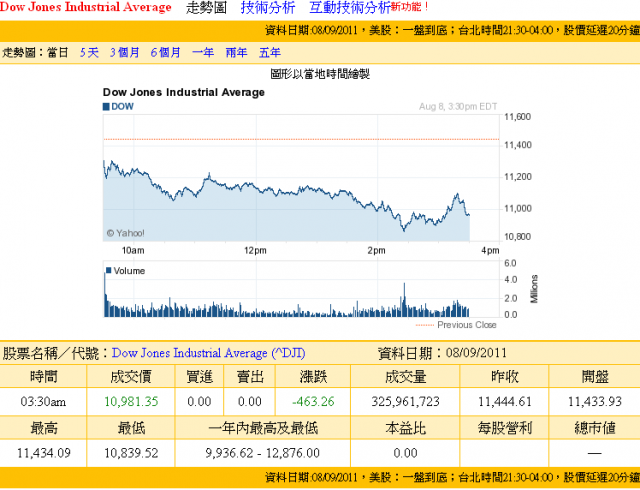The height and width of the screenshot is (490, 640).
Task: Select the 走勢圖 tab
Action: (x=206, y=8)
